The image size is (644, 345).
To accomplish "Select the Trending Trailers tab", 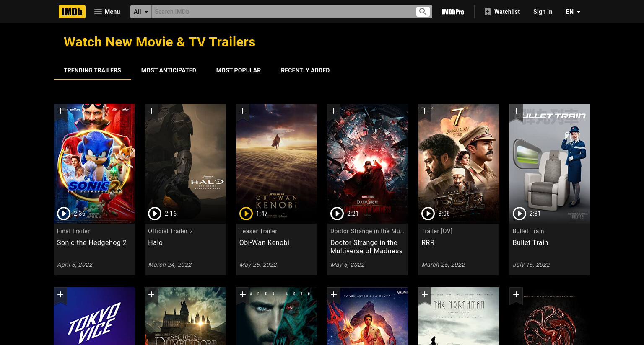I will click(92, 70).
